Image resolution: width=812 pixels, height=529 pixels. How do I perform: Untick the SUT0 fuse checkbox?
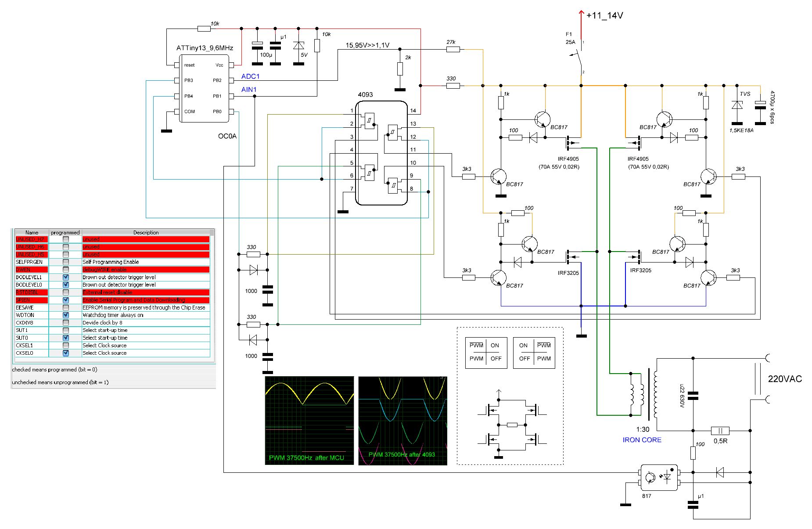66,338
